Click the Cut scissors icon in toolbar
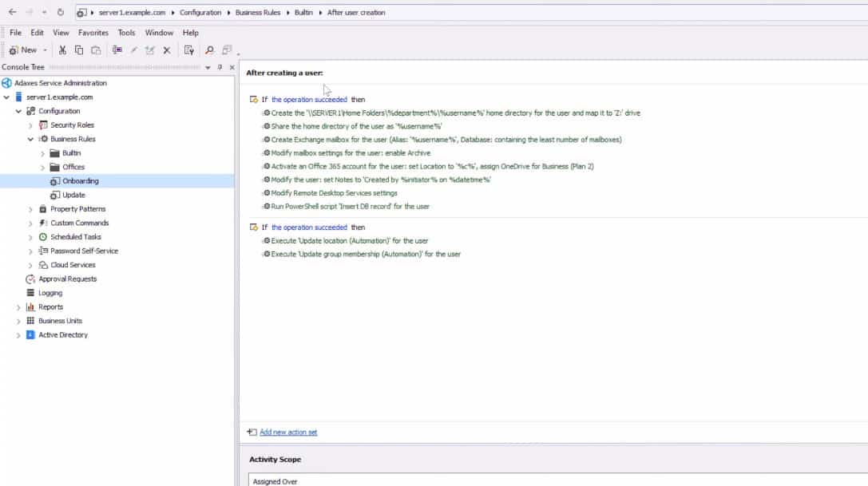Viewport: 868px width, 486px height. coord(62,50)
